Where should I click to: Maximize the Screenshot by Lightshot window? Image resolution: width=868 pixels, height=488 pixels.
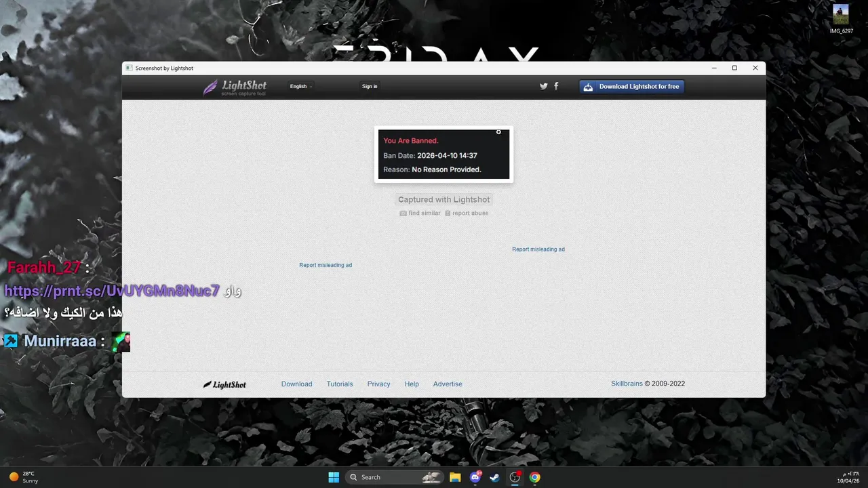[734, 68]
